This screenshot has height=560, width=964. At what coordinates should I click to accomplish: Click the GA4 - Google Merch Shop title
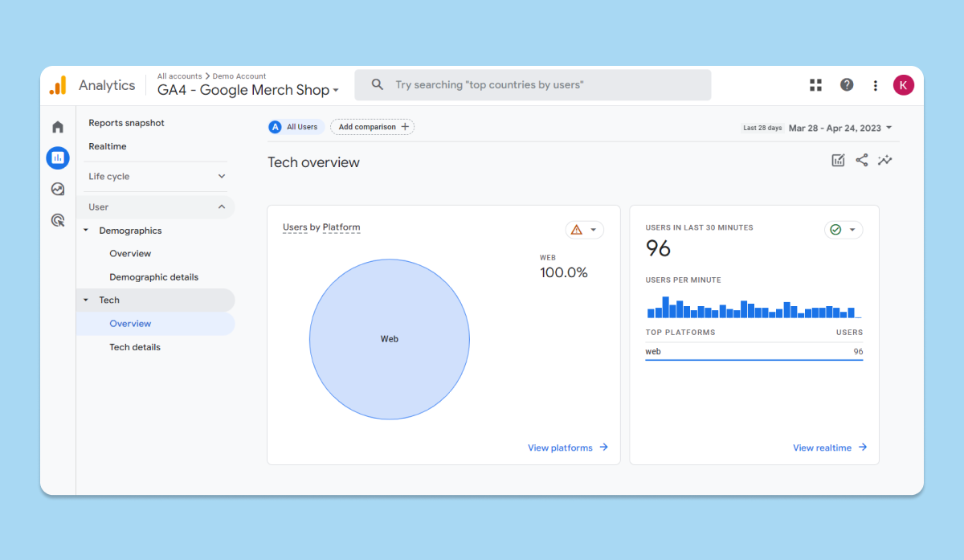(x=243, y=90)
